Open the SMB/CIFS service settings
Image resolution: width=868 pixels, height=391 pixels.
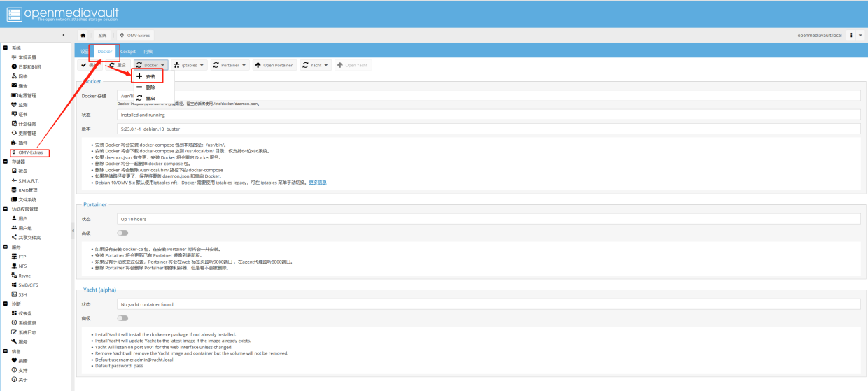point(28,285)
